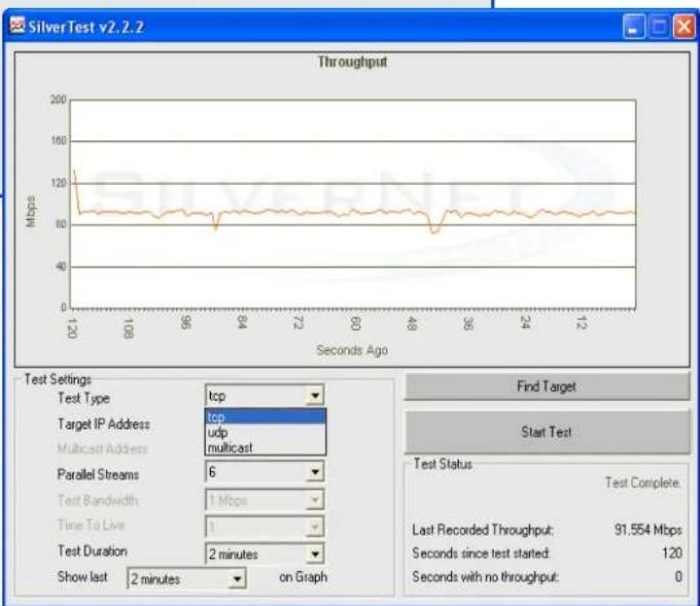
Task: Click the SilverTest app icon in title bar
Action: pos(17,26)
